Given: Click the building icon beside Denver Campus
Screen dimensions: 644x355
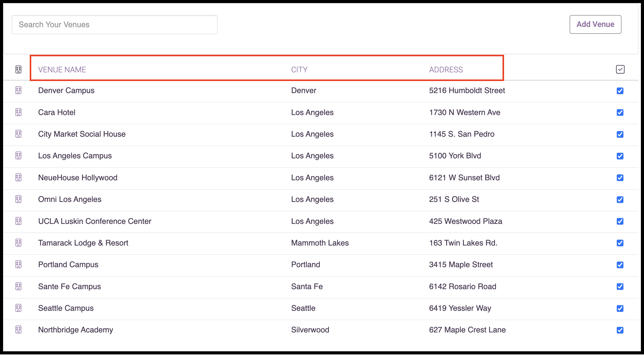Looking at the screenshot, I should (19, 90).
